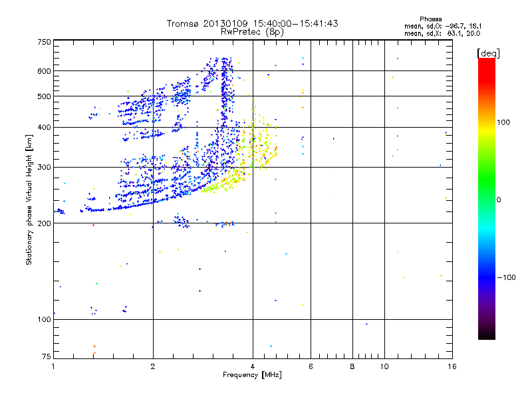This screenshot has height=399, width=532.
Task: Click y-axis tick label '75'
Action: [47, 356]
